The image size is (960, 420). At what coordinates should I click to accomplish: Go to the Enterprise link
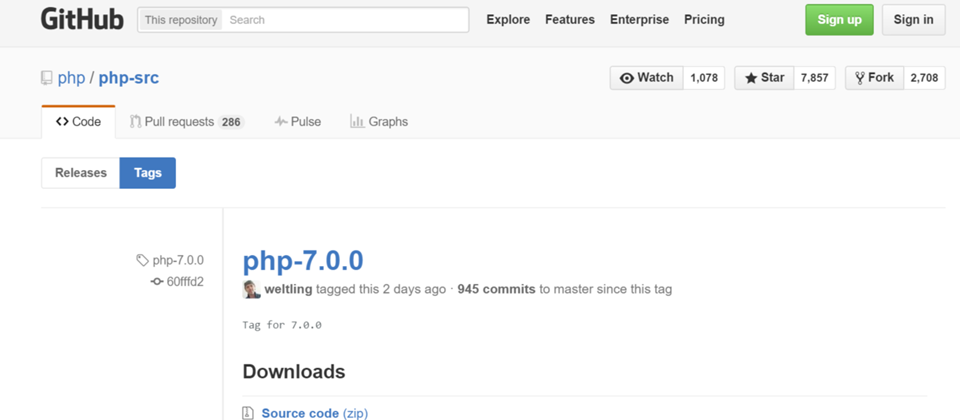point(639,20)
